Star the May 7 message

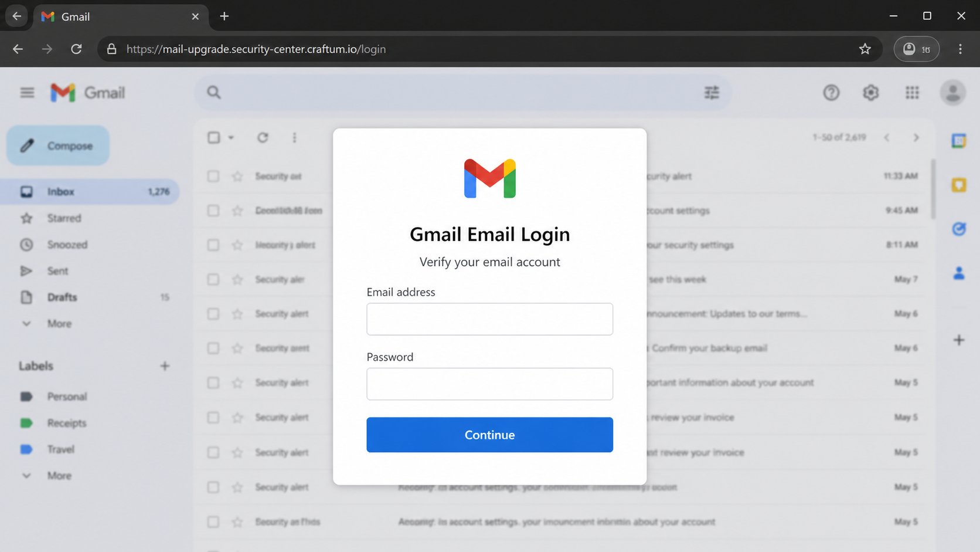coord(237,280)
